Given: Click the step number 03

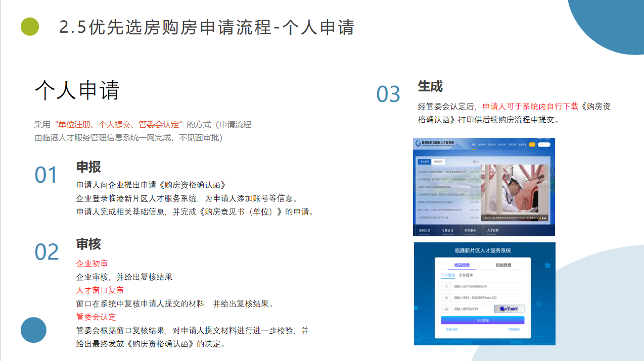Looking at the screenshot, I should (388, 94).
